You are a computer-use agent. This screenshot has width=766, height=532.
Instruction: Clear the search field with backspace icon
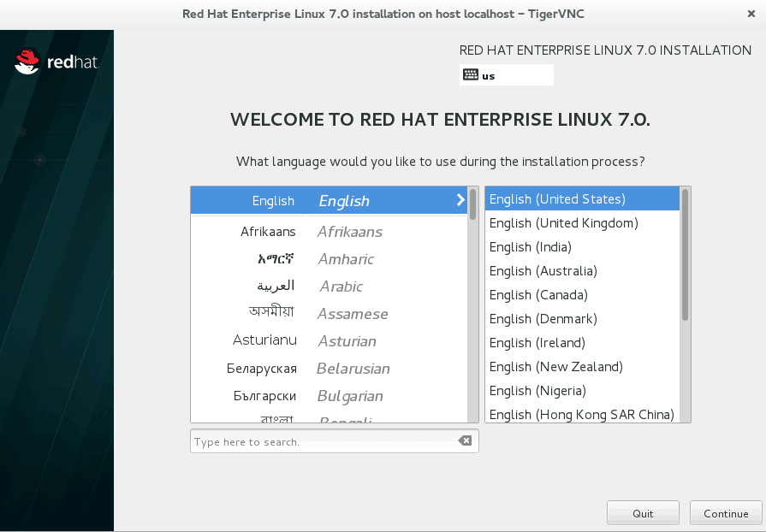465,440
